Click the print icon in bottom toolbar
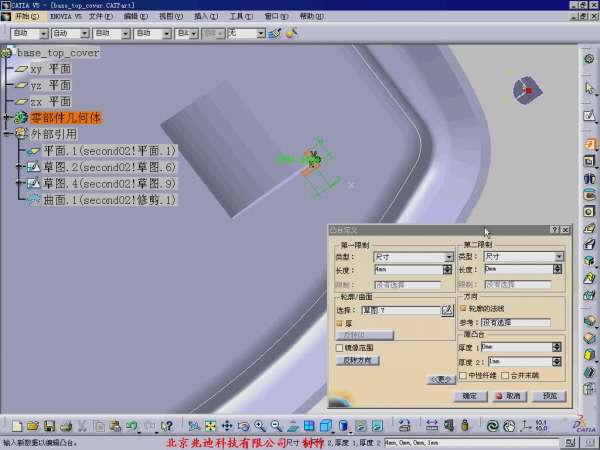600x450 pixels. pyautogui.click(x=65, y=427)
